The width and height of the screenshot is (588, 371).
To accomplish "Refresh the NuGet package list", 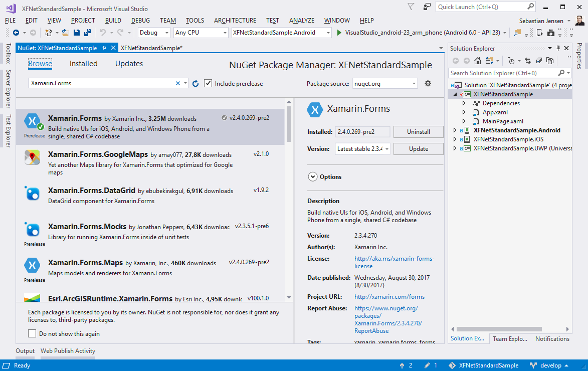I will tap(195, 83).
